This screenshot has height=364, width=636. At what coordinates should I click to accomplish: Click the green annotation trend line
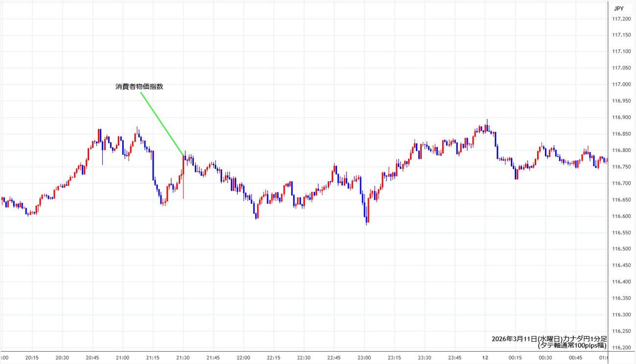click(x=161, y=123)
